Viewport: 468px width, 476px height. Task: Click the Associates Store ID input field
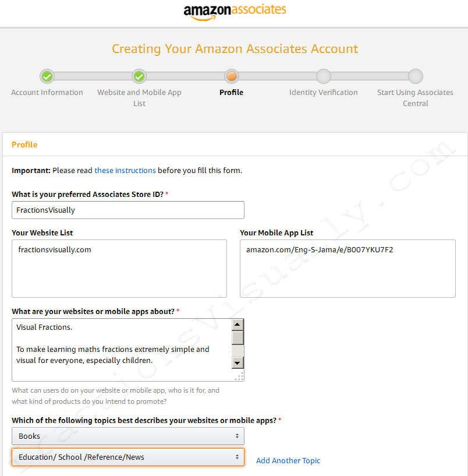[x=128, y=210]
